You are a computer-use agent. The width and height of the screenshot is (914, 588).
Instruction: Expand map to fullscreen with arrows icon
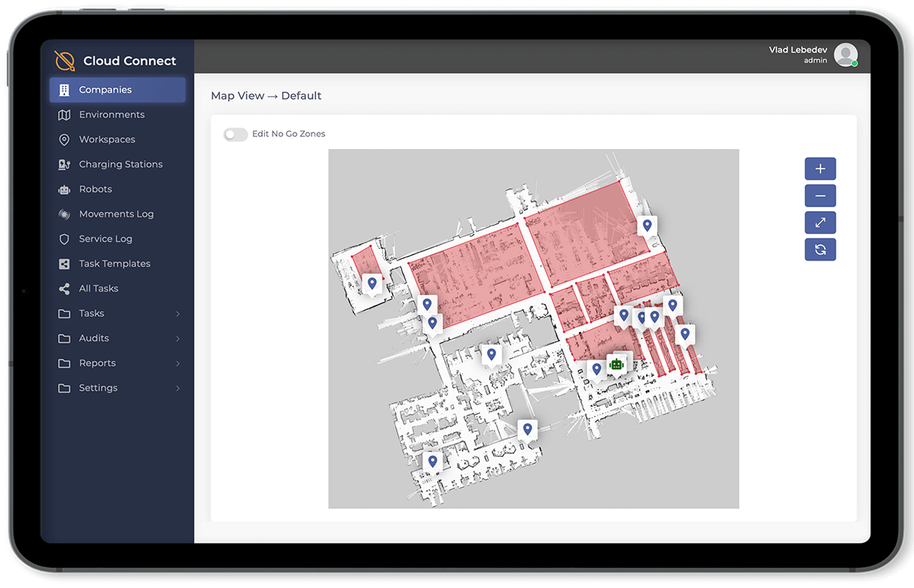click(x=820, y=222)
